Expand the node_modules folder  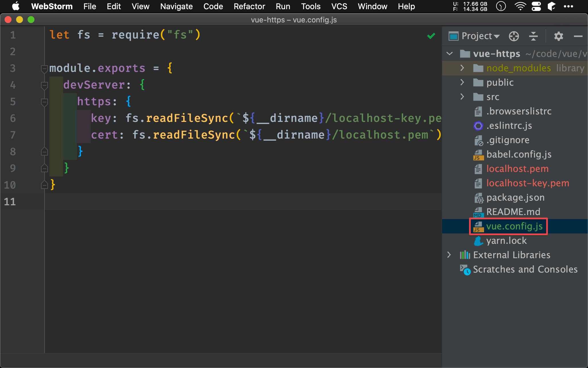462,68
